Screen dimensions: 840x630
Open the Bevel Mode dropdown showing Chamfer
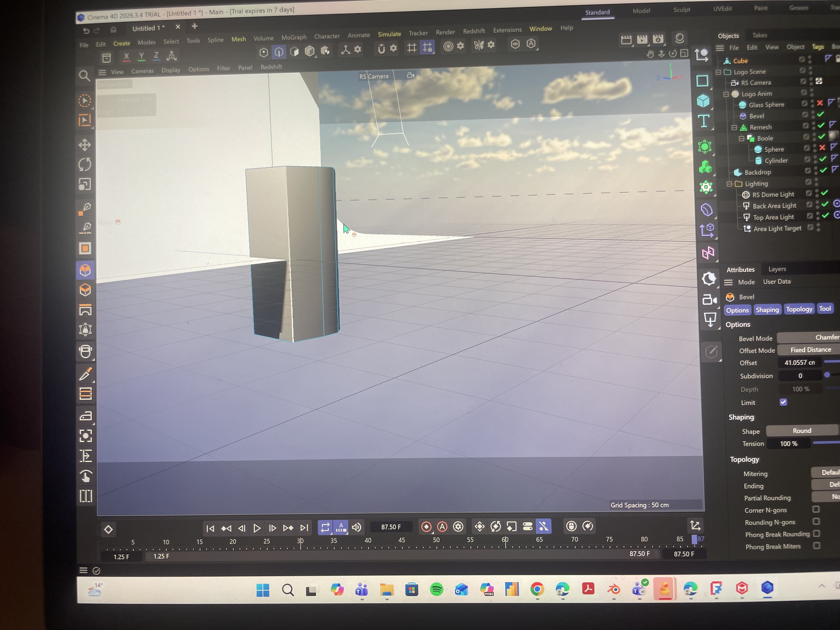808,337
